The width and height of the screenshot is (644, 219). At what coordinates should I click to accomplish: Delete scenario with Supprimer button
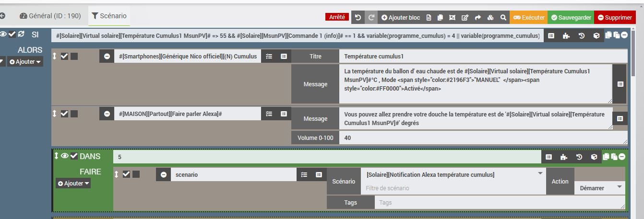[615, 17]
